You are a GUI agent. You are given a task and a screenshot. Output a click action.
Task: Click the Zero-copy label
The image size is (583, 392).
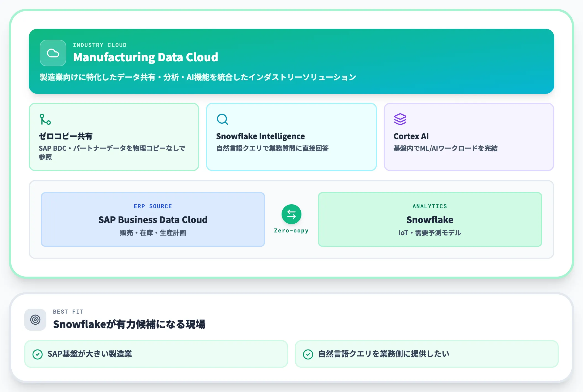coord(291,231)
